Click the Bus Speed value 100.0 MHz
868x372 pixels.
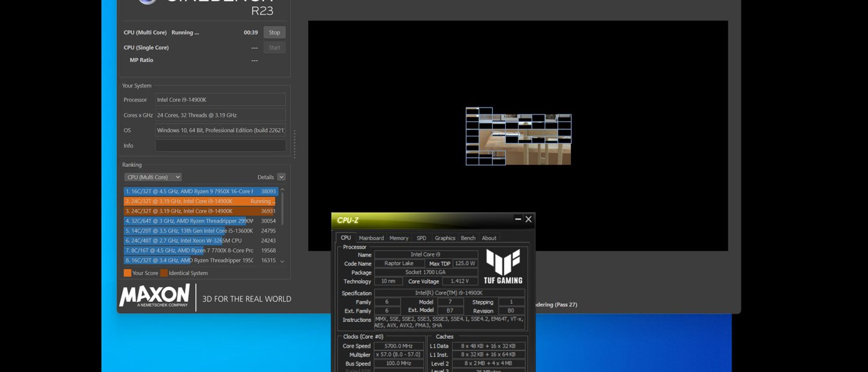pos(399,364)
